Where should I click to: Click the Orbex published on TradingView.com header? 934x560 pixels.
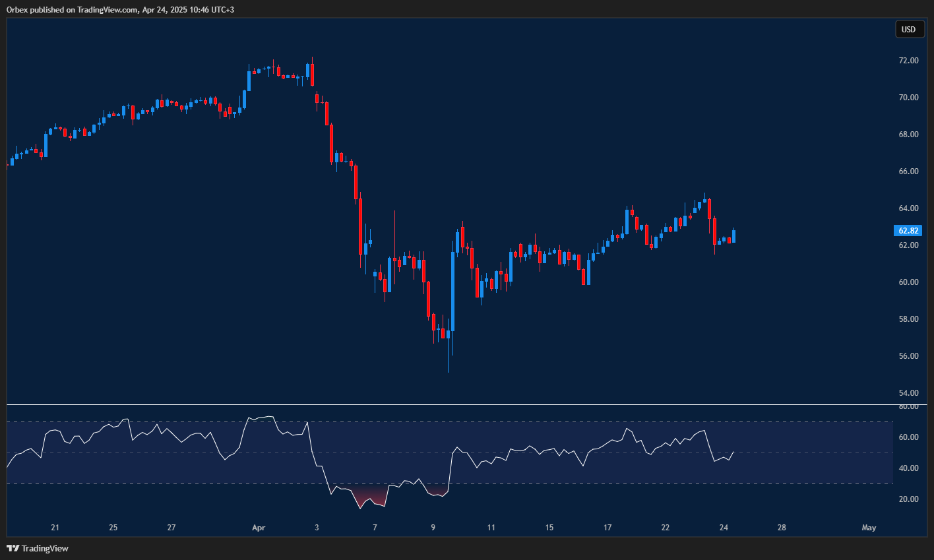pyautogui.click(x=120, y=9)
